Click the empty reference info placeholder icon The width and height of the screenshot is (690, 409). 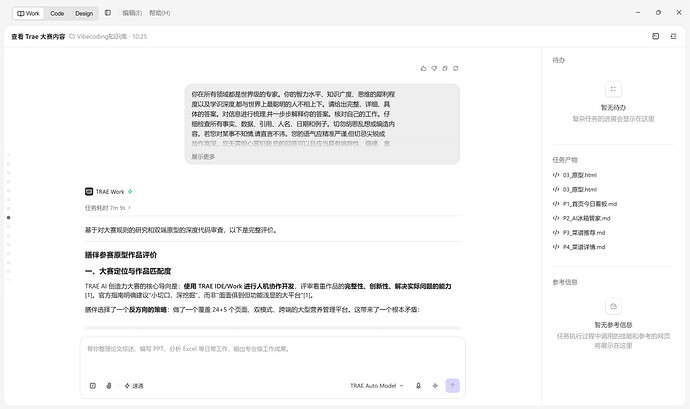click(613, 306)
